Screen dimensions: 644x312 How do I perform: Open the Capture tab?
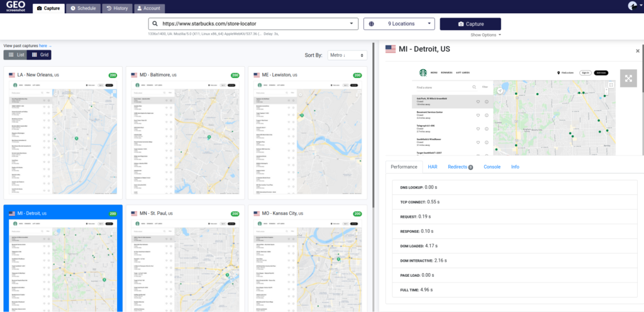[x=48, y=8]
